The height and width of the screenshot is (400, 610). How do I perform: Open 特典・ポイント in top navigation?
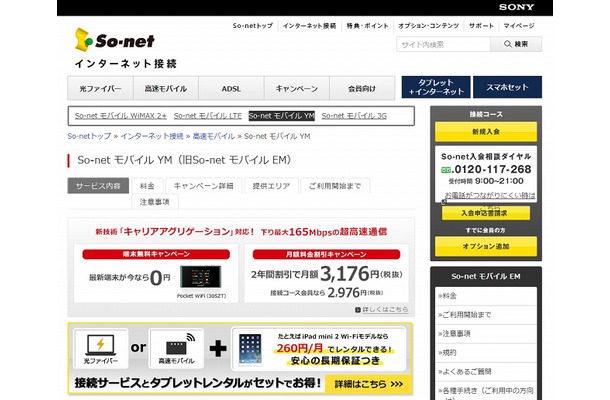click(x=367, y=26)
